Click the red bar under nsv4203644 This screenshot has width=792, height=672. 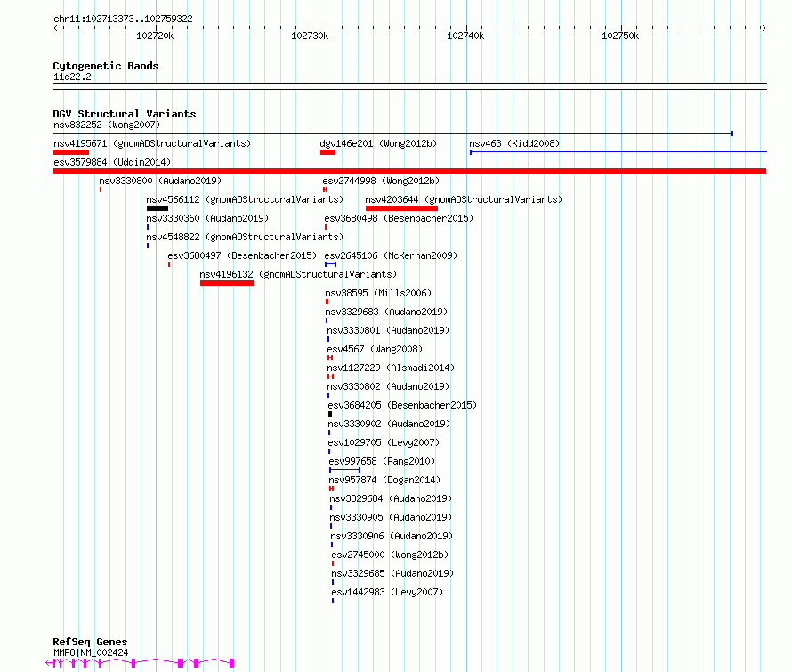(x=401, y=208)
